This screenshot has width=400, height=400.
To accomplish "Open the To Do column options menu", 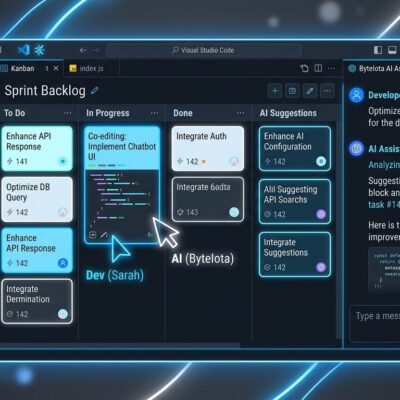I will tap(68, 113).
